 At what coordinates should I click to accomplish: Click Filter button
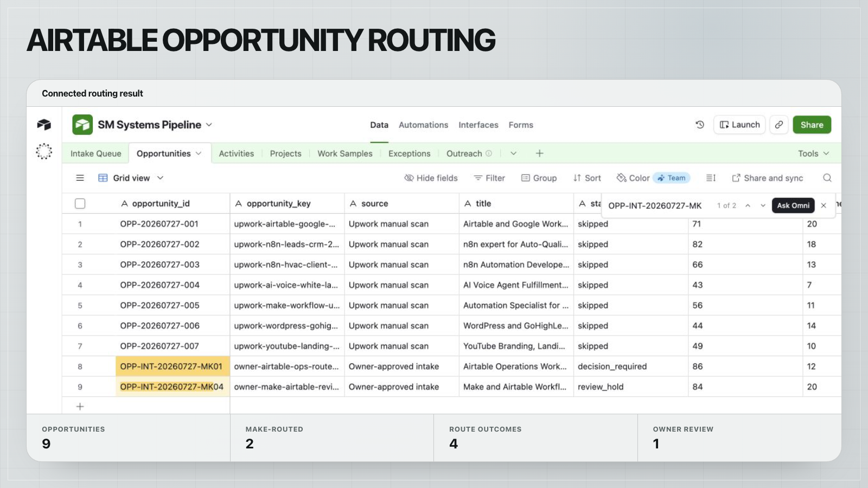point(489,178)
